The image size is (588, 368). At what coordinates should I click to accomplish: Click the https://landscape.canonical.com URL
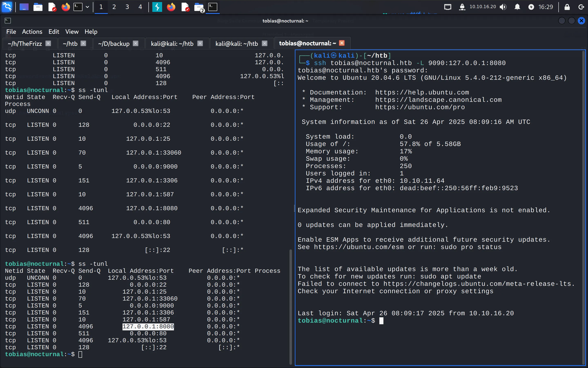point(438,100)
